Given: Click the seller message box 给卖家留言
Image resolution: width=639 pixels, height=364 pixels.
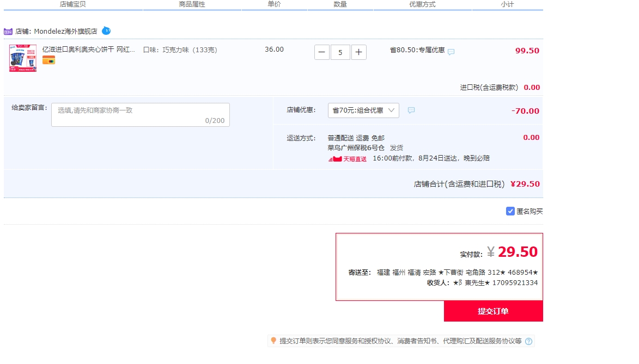Looking at the screenshot, I should (x=140, y=115).
